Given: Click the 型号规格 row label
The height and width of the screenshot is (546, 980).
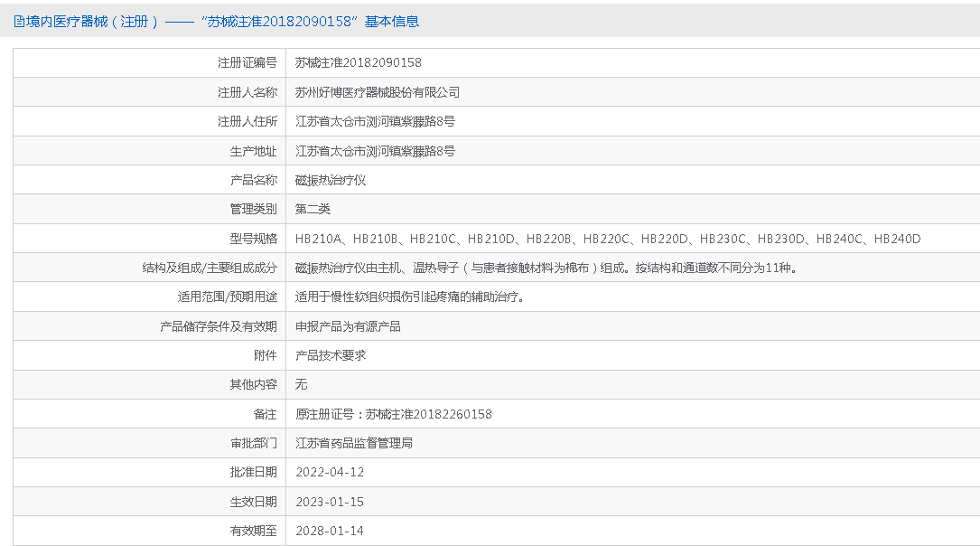Looking at the screenshot, I should pyautogui.click(x=253, y=239).
